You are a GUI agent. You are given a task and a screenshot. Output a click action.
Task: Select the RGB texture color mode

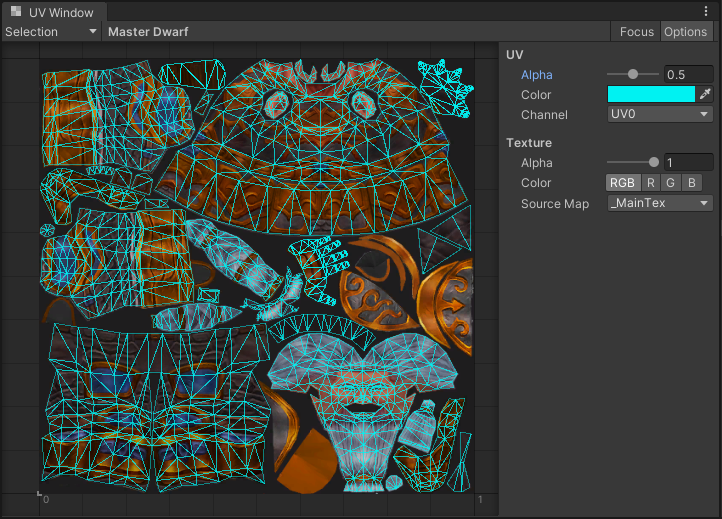[623, 183]
